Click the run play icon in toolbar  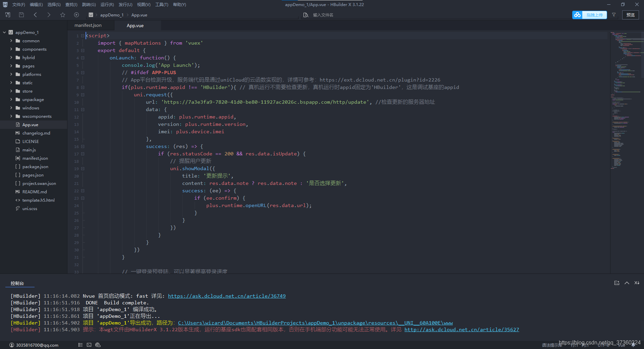pos(76,15)
